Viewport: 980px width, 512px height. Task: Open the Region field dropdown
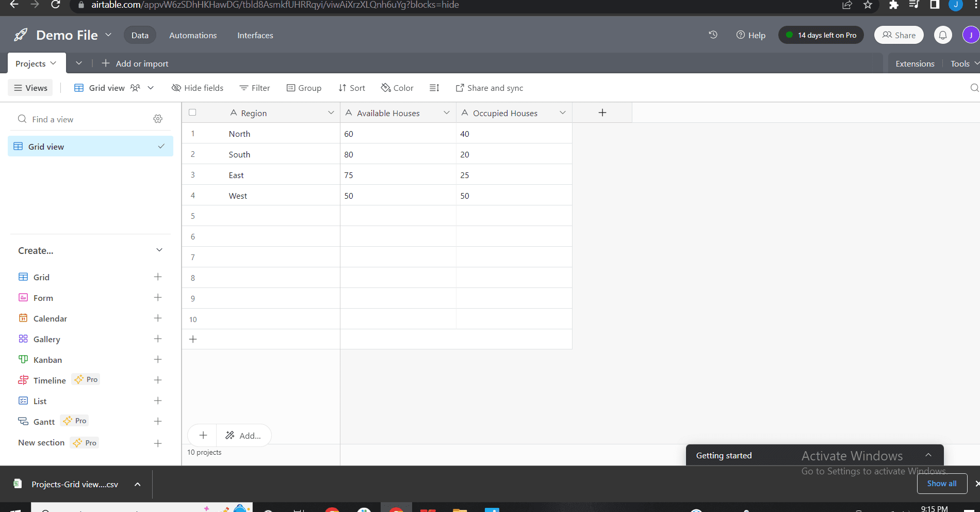click(x=331, y=112)
